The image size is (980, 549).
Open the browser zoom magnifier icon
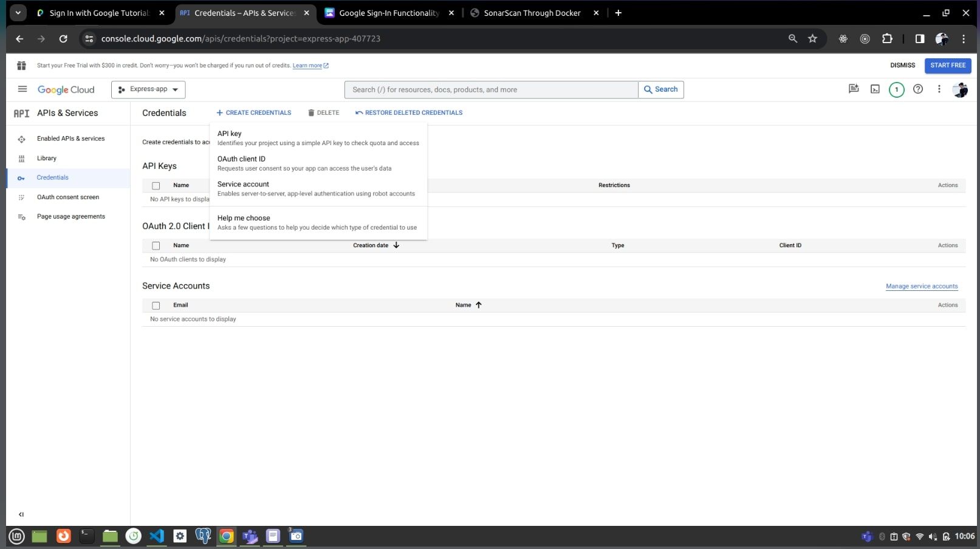(x=792, y=38)
